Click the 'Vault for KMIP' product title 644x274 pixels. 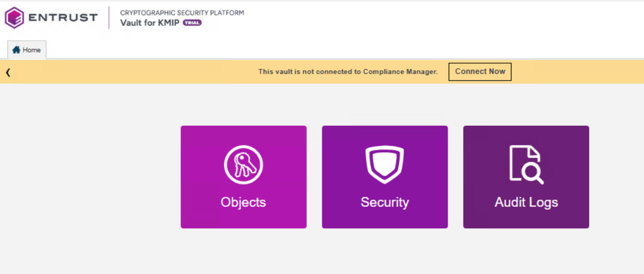point(149,23)
